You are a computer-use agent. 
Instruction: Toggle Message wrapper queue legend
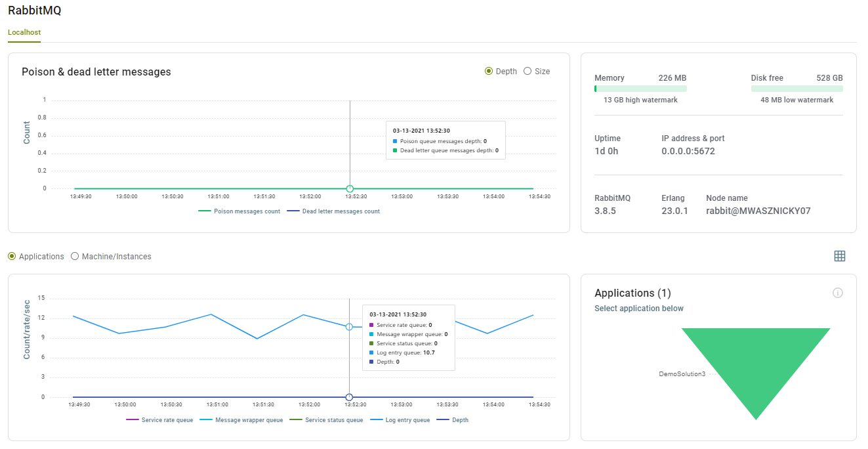(241, 420)
